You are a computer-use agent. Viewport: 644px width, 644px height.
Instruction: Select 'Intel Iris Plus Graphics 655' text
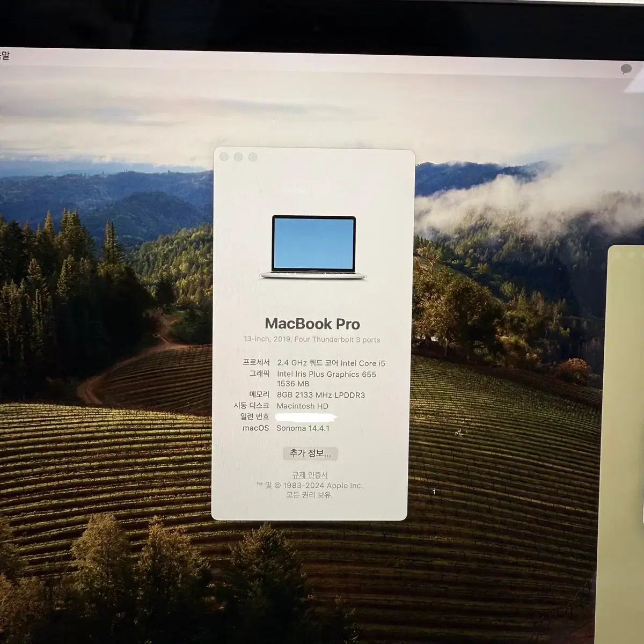point(326,374)
